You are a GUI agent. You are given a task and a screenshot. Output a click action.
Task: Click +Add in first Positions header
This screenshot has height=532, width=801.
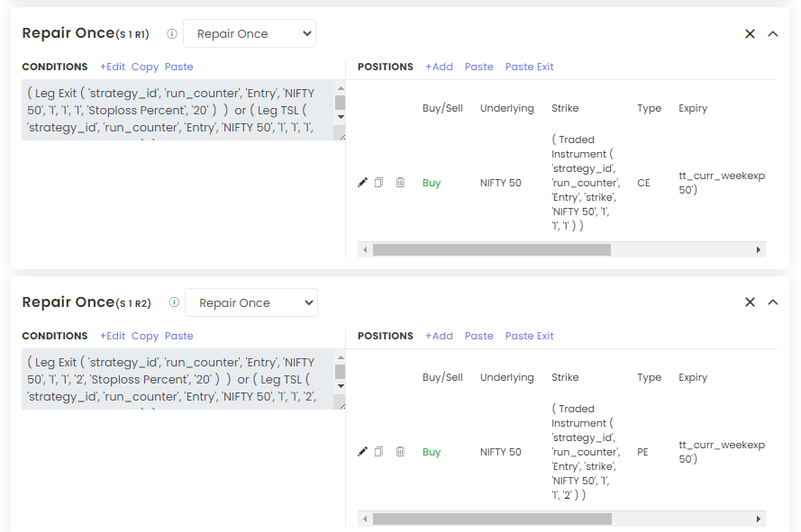tap(439, 67)
